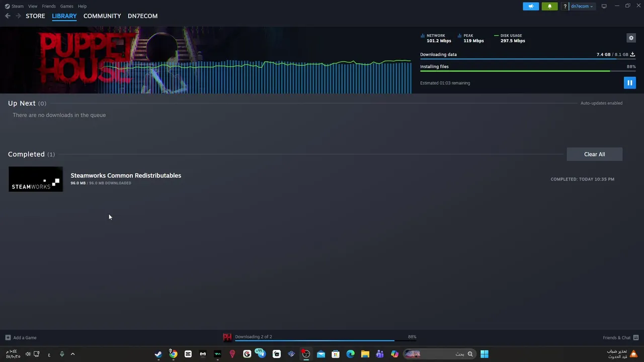Viewport: 644px width, 362px height.
Task: Switch to Big Picture mode icon
Action: pos(604,6)
